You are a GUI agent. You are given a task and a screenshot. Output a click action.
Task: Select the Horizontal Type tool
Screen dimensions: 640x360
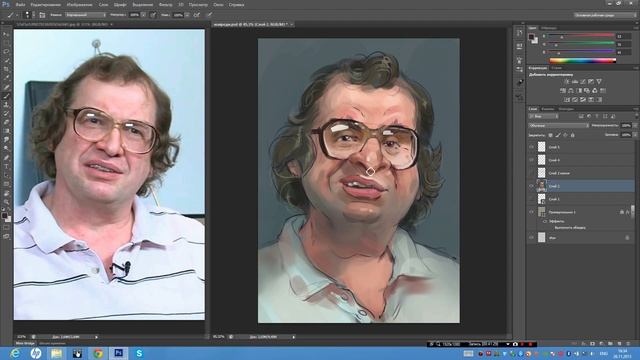click(x=6, y=167)
